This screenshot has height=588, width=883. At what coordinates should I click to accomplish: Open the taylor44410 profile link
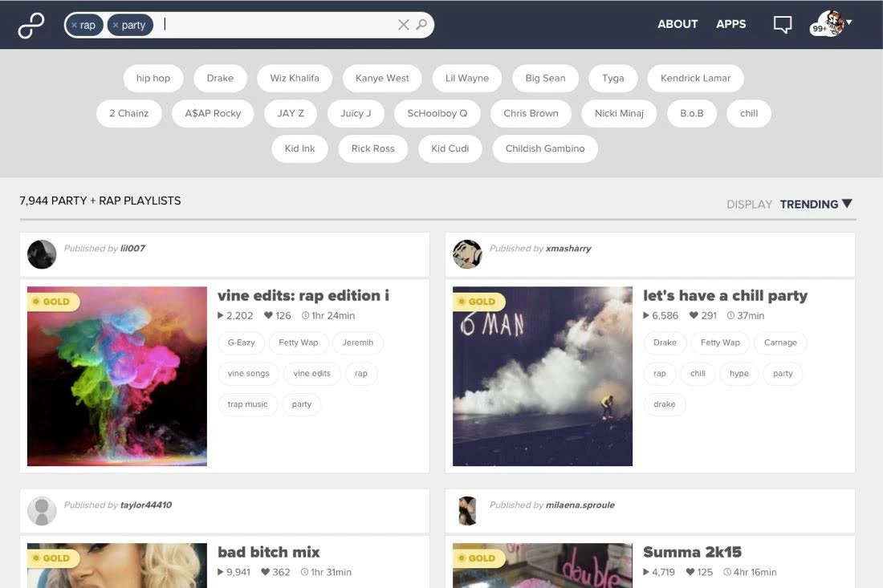coord(146,505)
